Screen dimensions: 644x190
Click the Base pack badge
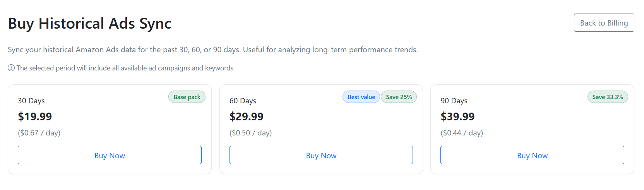(x=187, y=97)
